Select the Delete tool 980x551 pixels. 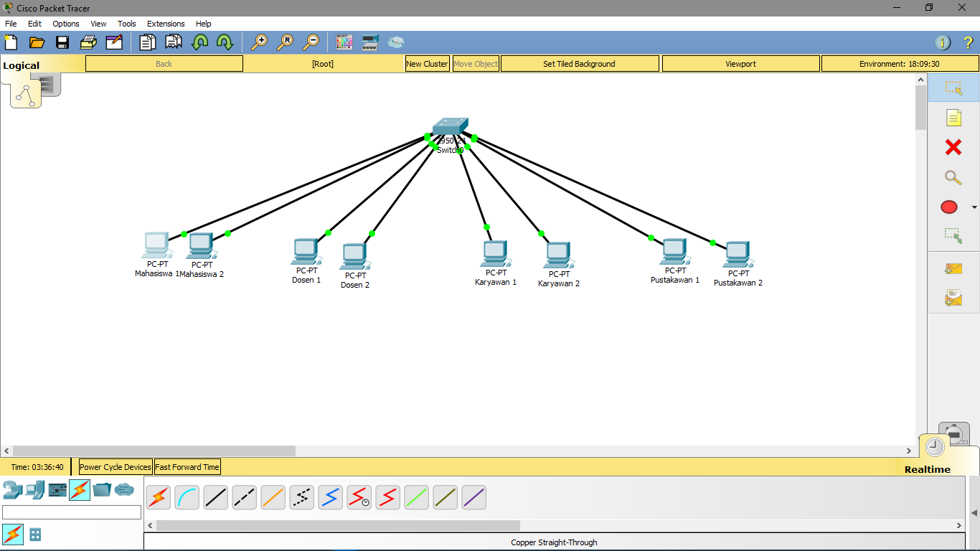953,147
